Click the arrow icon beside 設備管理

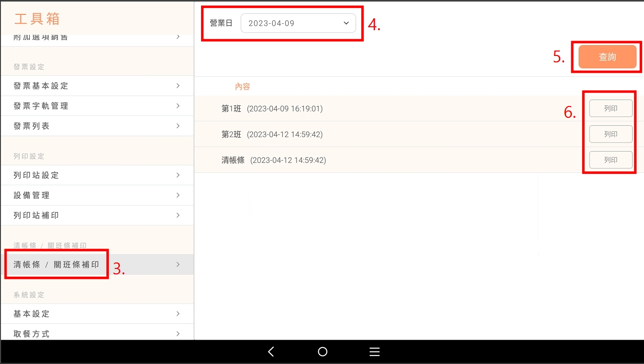click(x=178, y=195)
